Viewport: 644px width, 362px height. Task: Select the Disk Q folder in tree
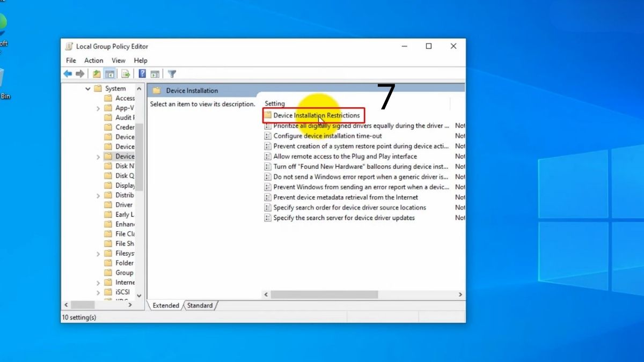click(125, 175)
